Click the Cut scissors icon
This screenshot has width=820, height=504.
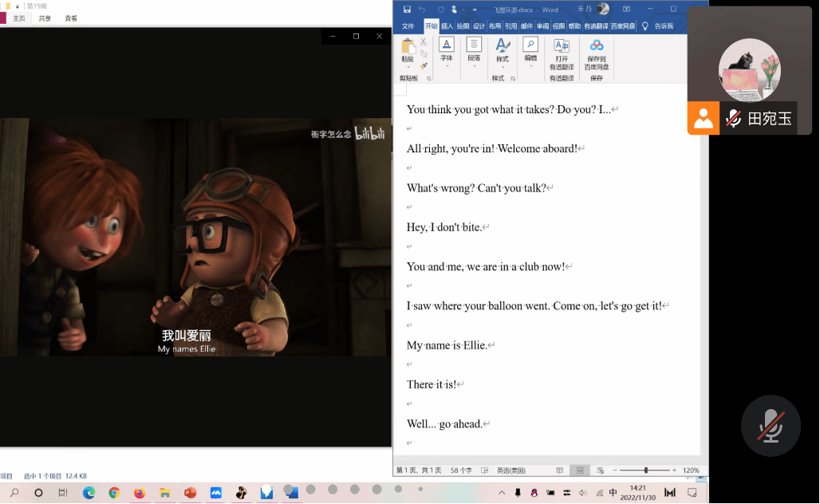pyautogui.click(x=424, y=41)
